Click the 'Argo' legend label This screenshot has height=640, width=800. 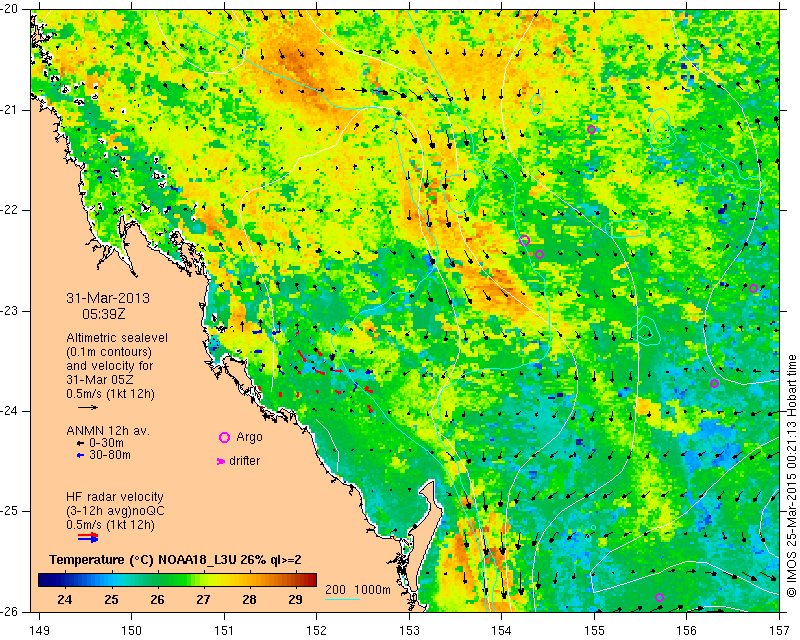pyautogui.click(x=249, y=437)
